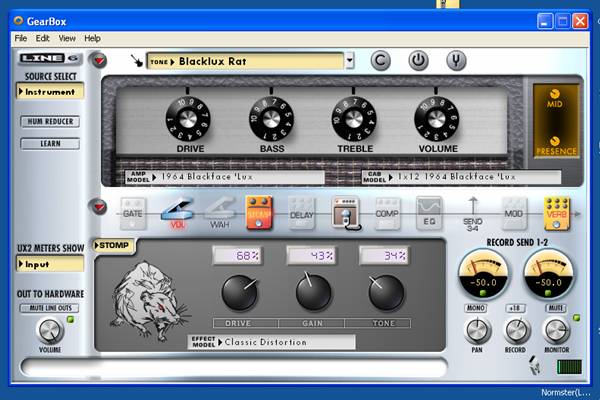Toggle the Delay effect block
Image resolution: width=600 pixels, height=400 pixels.
(302, 214)
